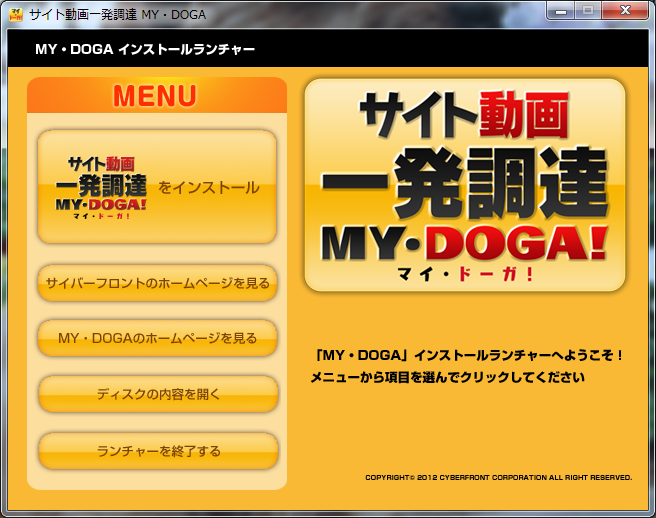Click the サイト動画一発調達 をインストール button
The height and width of the screenshot is (518, 656).
tap(157, 187)
